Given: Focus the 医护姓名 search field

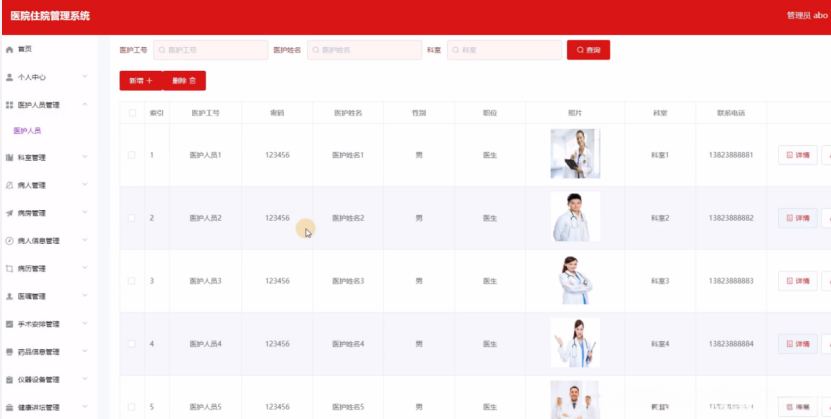Looking at the screenshot, I should point(365,50).
